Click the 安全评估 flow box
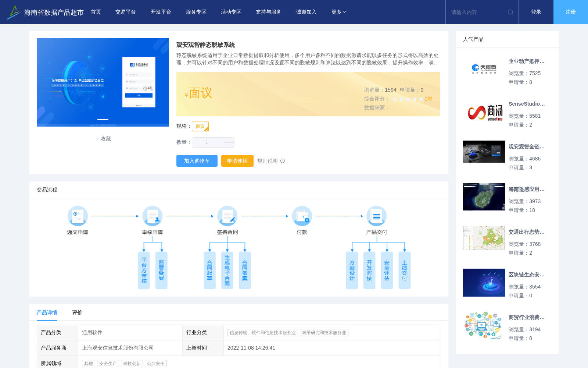 tap(387, 270)
